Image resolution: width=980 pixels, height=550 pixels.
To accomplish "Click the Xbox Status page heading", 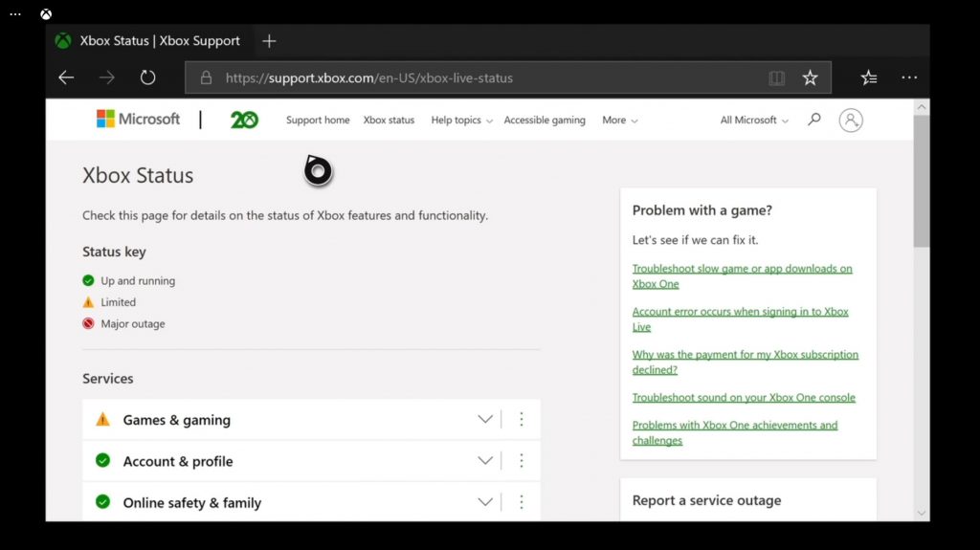I will (x=138, y=175).
